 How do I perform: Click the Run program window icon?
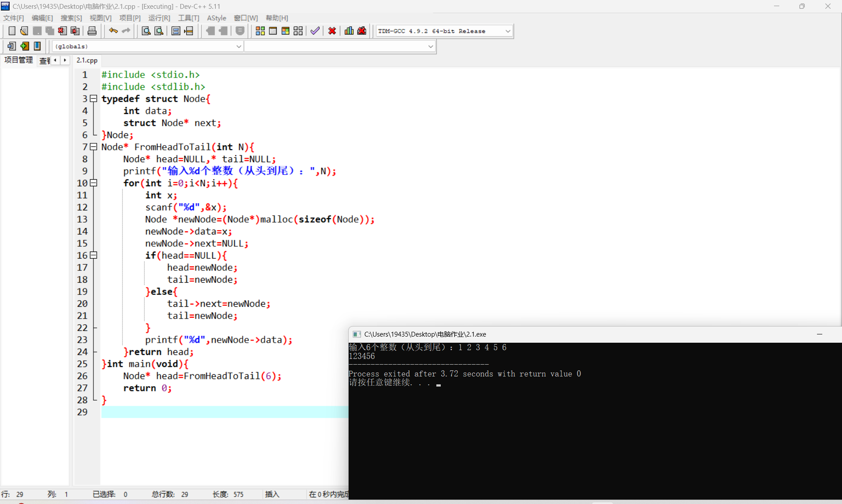273,31
